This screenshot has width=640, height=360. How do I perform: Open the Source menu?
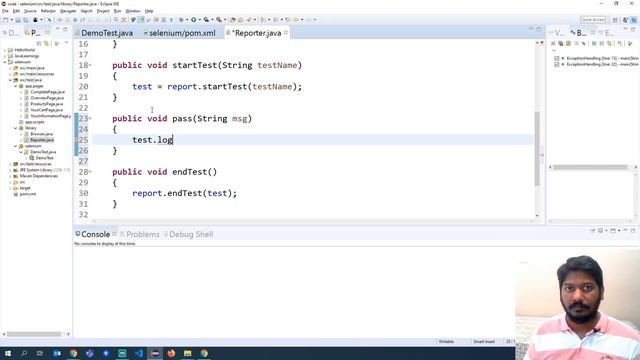[30, 11]
